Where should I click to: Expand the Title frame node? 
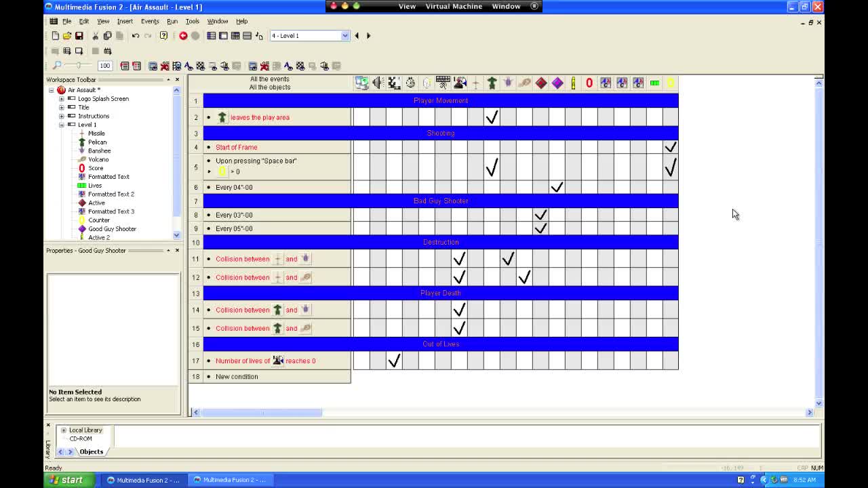pyautogui.click(x=62, y=107)
